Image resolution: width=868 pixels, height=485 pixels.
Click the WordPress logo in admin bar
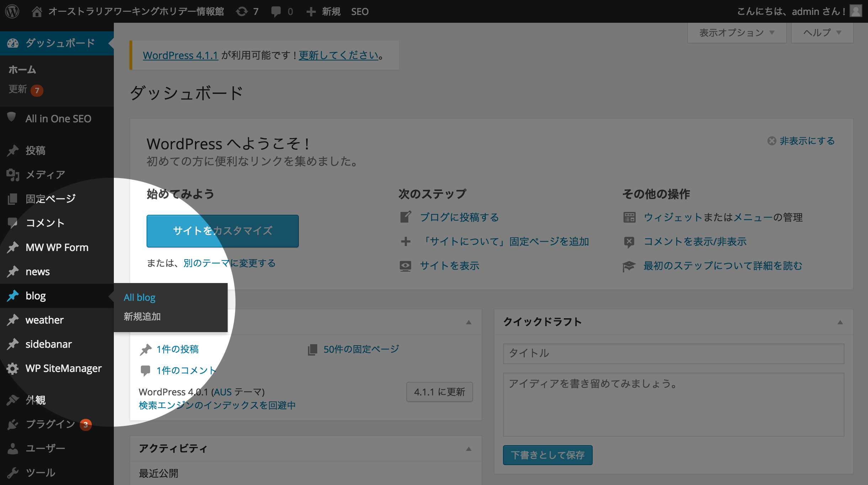click(x=12, y=11)
